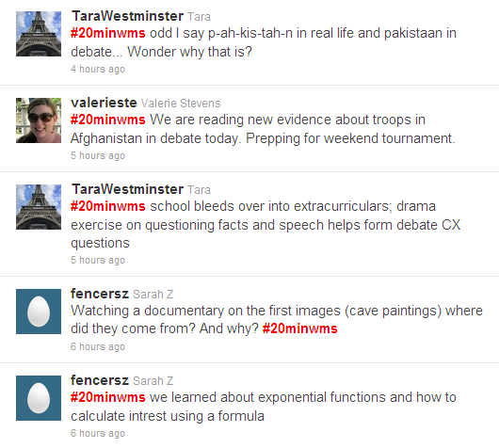Click fencersz egg avatar on the cave paintings tweet

(x=39, y=312)
